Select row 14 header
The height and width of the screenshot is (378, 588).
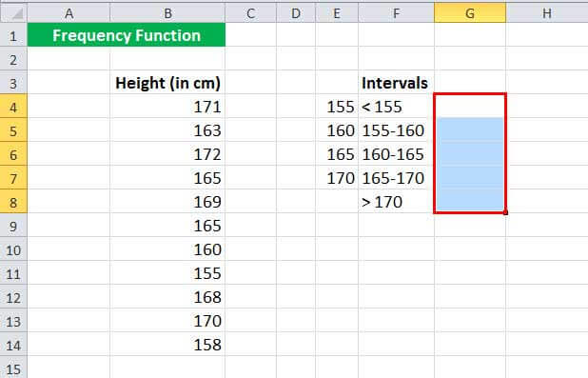click(13, 345)
